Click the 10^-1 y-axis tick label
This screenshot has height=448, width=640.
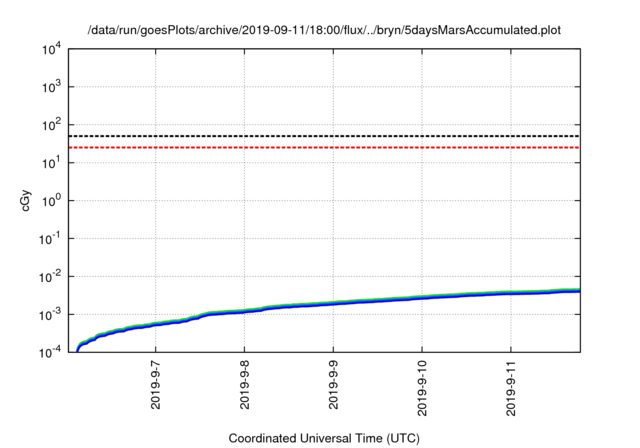[x=51, y=239]
